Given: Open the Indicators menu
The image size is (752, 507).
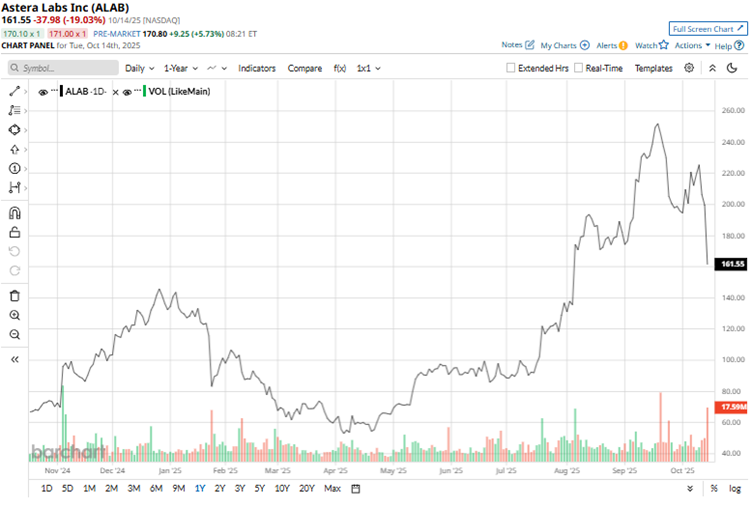Looking at the screenshot, I should tap(257, 68).
